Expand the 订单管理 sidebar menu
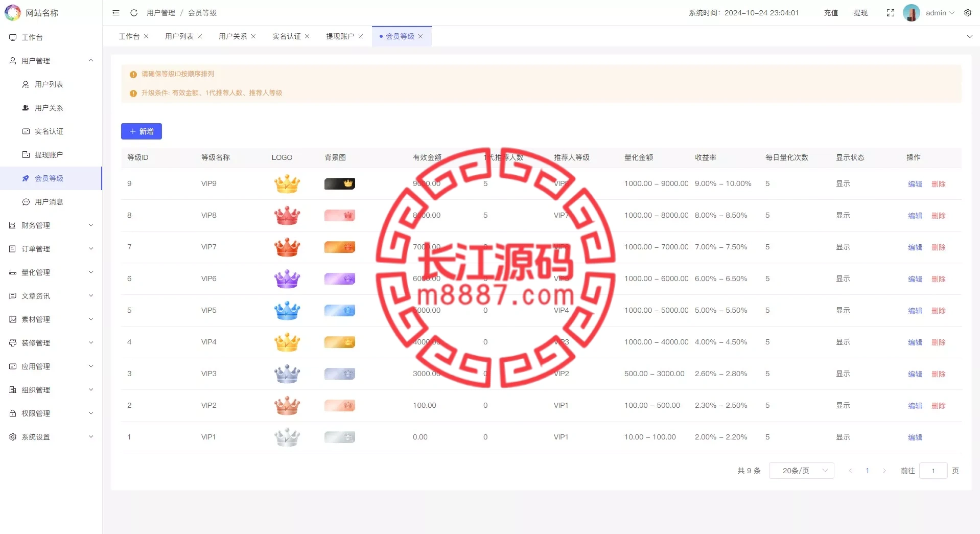The image size is (980, 534). (51, 249)
